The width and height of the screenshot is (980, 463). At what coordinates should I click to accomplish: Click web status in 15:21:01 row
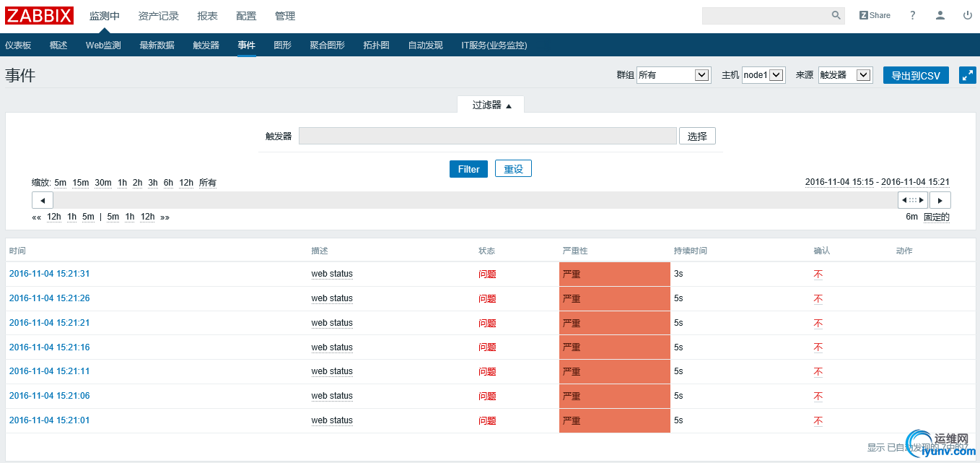(332, 420)
